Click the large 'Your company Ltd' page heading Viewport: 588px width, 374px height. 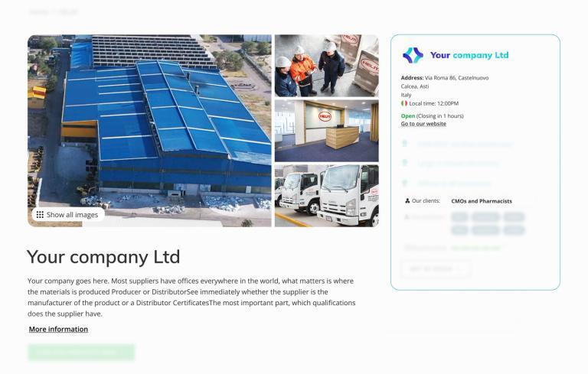pos(103,257)
